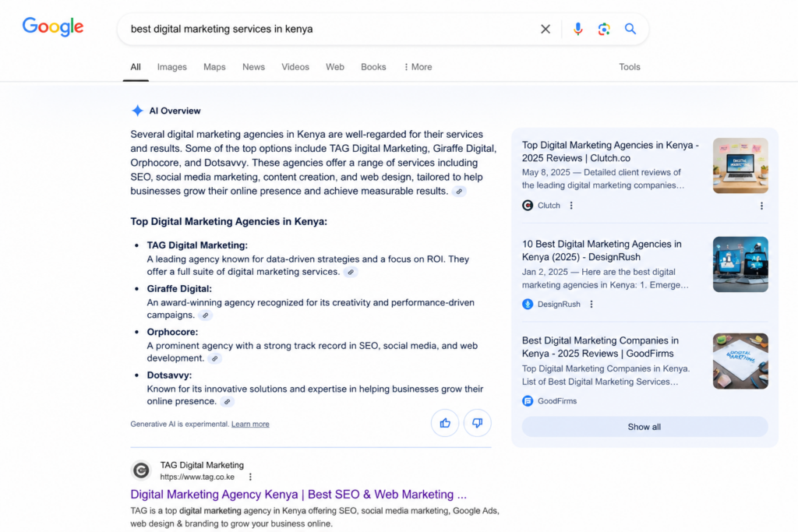This screenshot has width=798, height=532.
Task: Click the TAG Digital Marketing site favicon
Action: (142, 470)
